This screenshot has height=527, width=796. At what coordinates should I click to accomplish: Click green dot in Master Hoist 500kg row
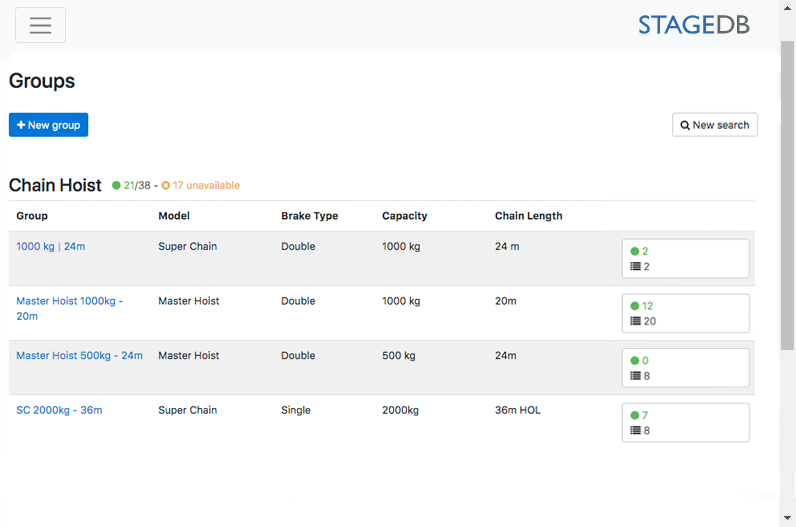[635, 361]
